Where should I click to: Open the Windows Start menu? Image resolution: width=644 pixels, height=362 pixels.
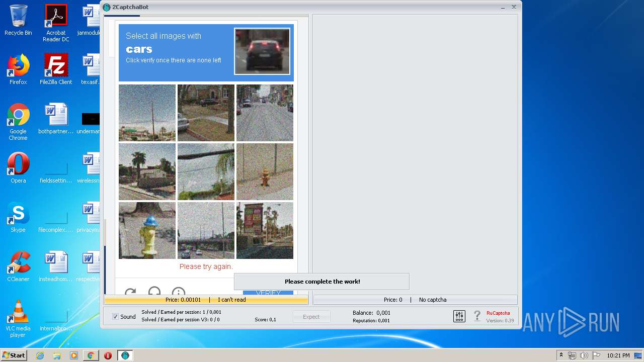14,355
